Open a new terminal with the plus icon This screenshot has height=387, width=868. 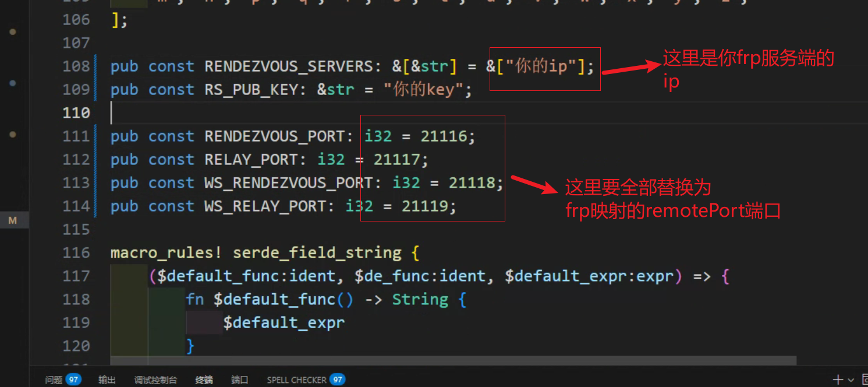coord(838,379)
